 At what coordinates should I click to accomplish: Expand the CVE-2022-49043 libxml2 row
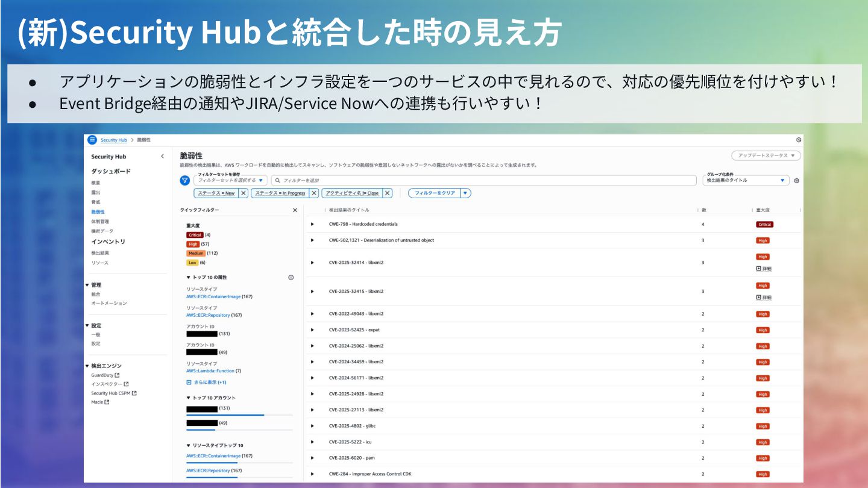click(312, 314)
